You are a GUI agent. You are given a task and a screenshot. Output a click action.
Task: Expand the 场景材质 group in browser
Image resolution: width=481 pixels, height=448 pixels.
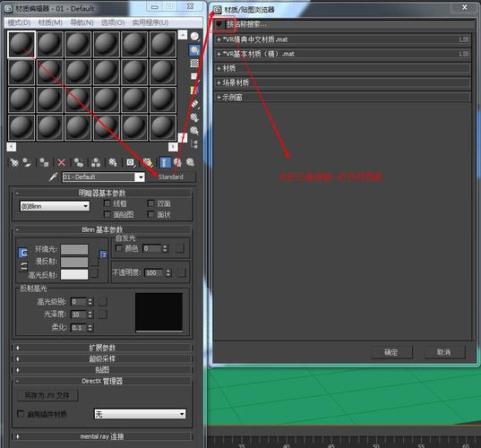(x=342, y=82)
